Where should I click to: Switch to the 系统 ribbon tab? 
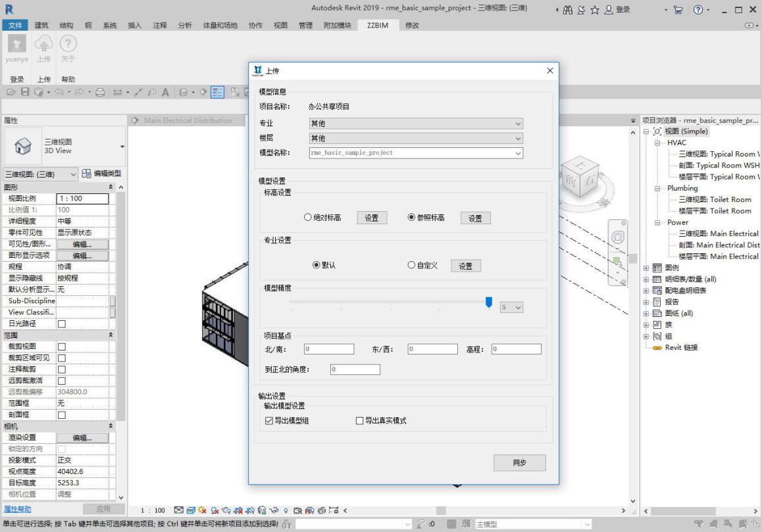(x=110, y=25)
